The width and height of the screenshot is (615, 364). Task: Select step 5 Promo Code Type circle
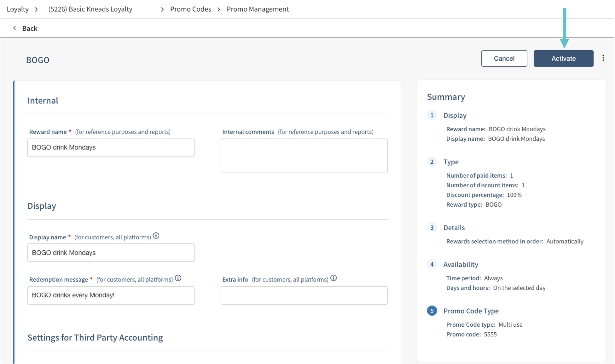click(x=432, y=311)
